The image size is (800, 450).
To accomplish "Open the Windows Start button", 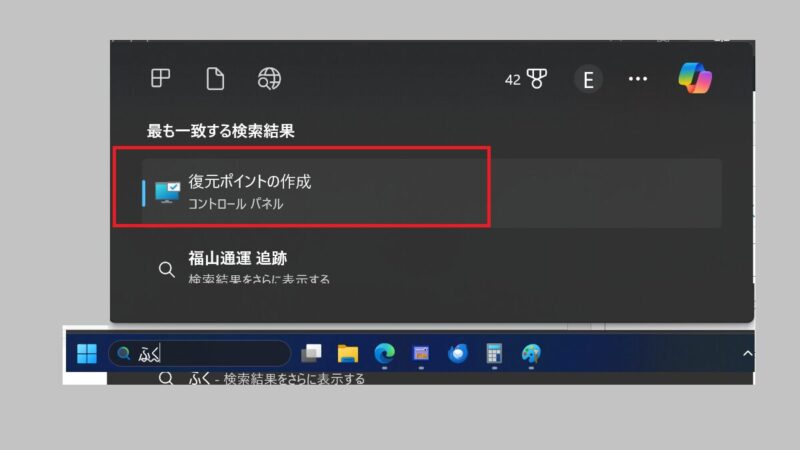I will [x=87, y=353].
